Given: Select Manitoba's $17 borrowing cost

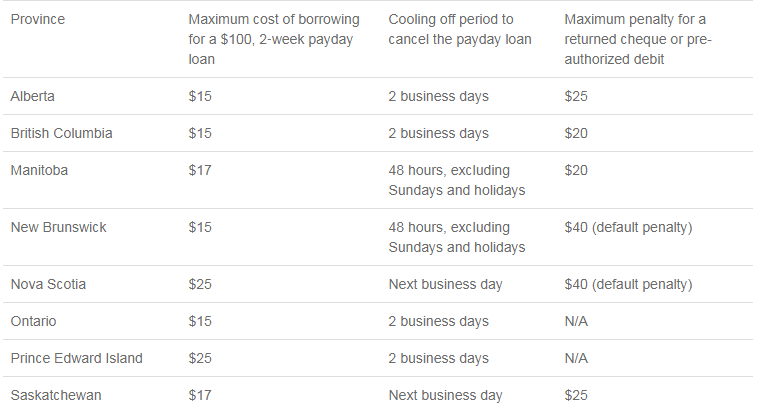Looking at the screenshot, I should point(200,170).
